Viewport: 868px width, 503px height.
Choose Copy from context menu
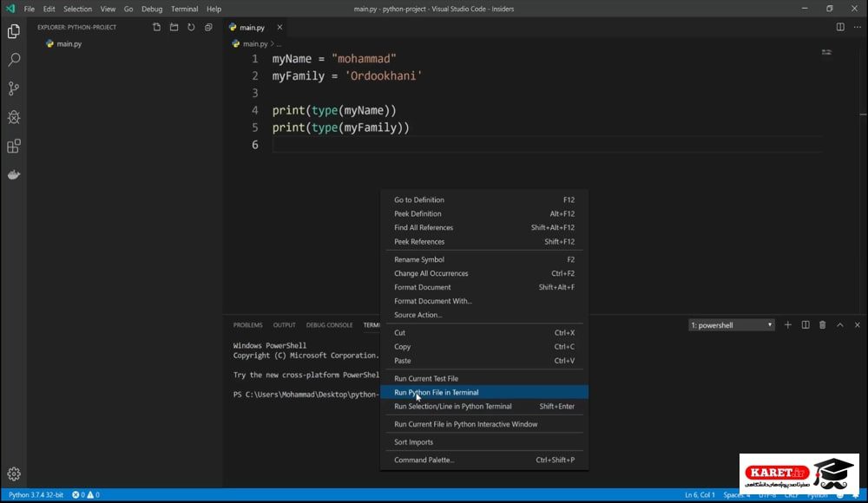(483, 346)
